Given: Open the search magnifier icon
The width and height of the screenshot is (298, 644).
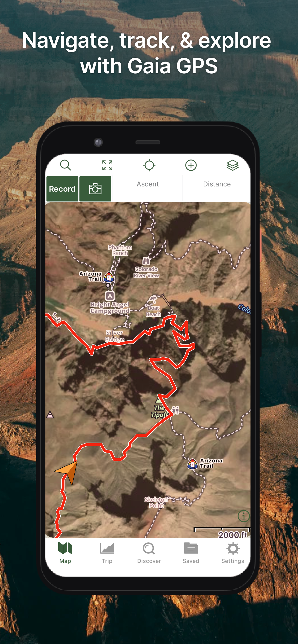Looking at the screenshot, I should pos(66,165).
